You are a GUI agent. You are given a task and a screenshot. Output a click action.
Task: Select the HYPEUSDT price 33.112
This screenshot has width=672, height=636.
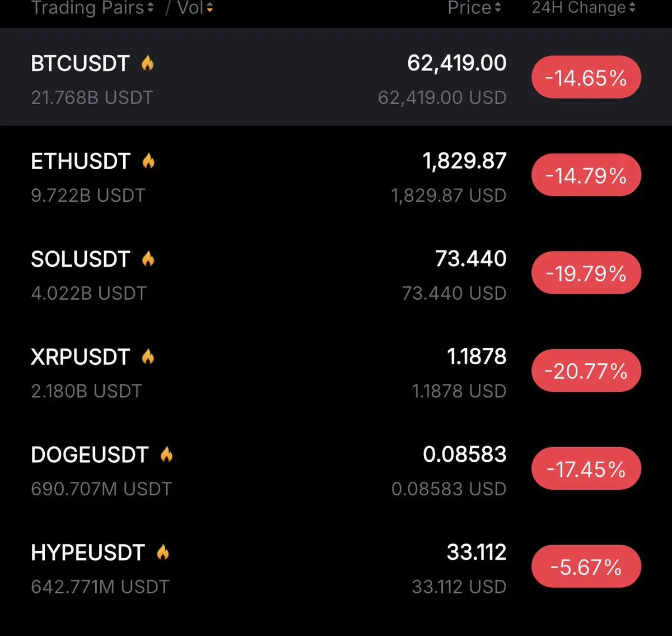coord(476,552)
